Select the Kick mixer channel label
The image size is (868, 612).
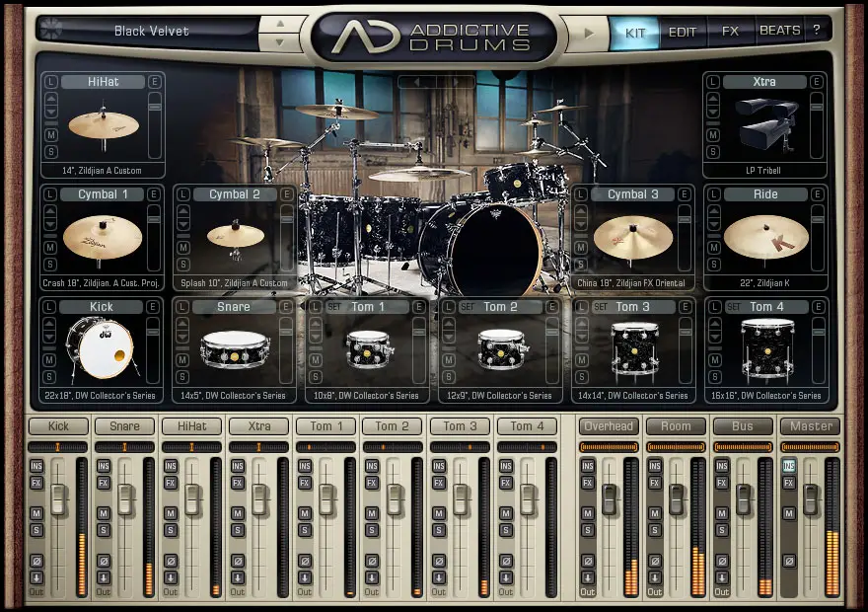pos(58,426)
